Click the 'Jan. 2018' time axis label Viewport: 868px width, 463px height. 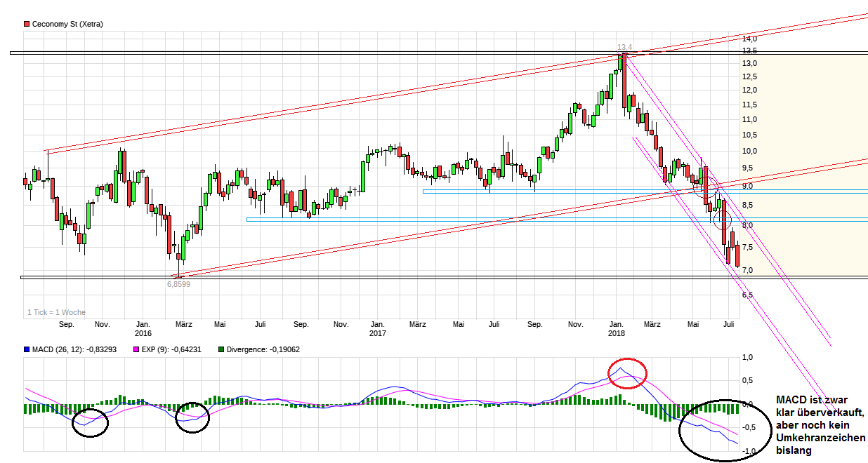[x=617, y=328]
